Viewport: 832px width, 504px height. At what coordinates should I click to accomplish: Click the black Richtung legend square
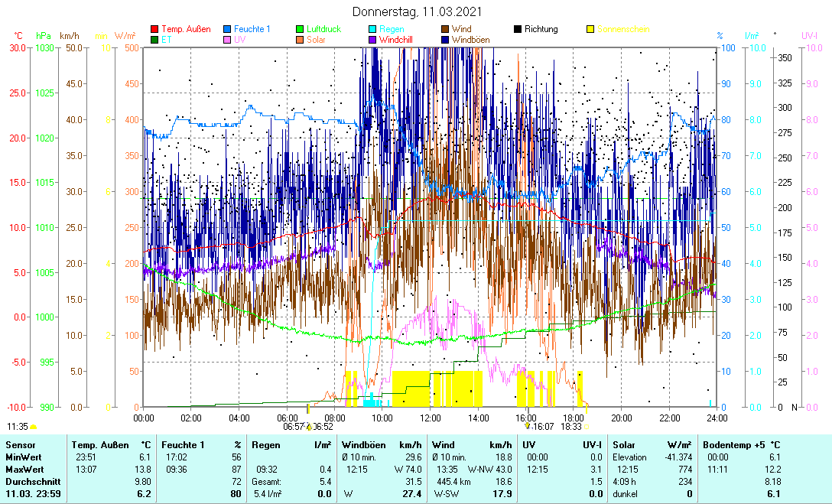pyautogui.click(x=518, y=30)
